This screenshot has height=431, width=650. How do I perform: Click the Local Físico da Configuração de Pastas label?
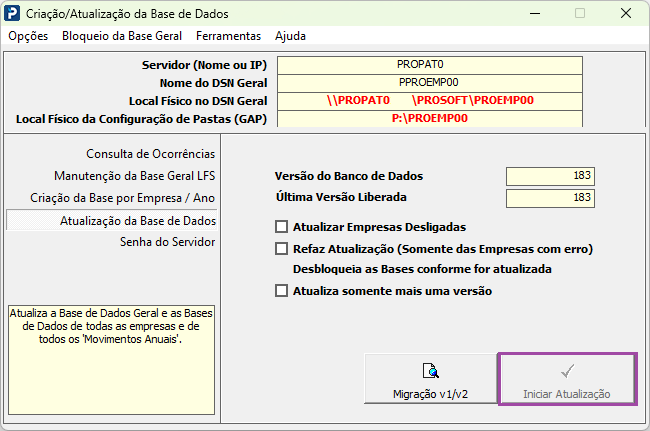(141, 119)
